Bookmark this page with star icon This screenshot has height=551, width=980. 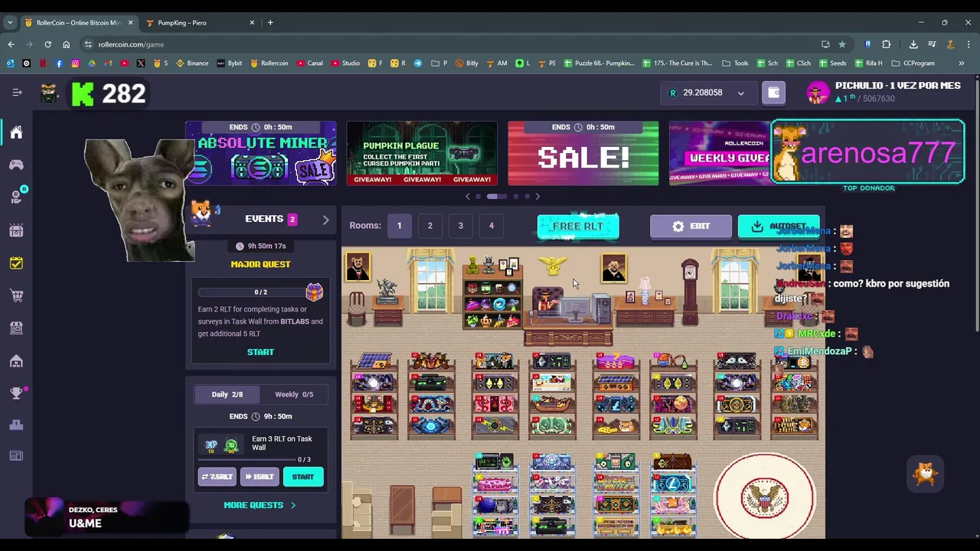842,44
